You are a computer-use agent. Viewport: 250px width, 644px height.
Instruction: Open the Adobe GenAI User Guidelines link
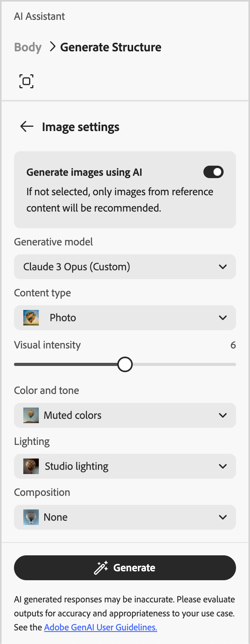[x=101, y=627]
